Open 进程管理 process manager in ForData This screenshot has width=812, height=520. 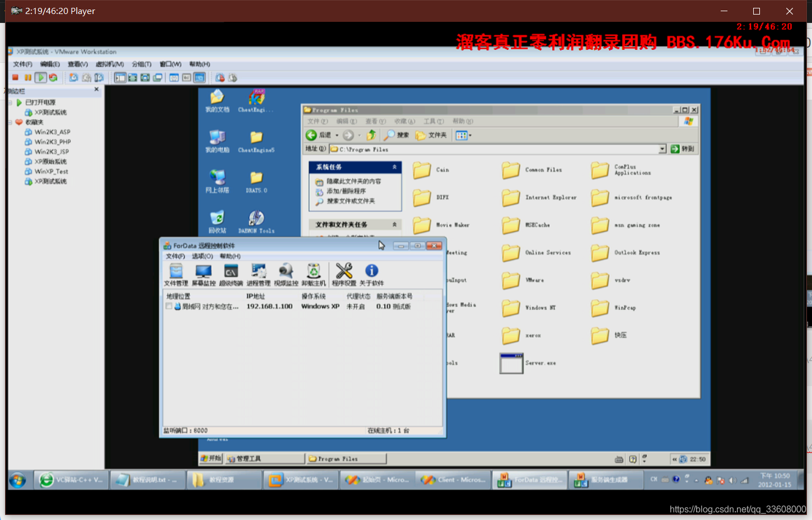coord(258,275)
